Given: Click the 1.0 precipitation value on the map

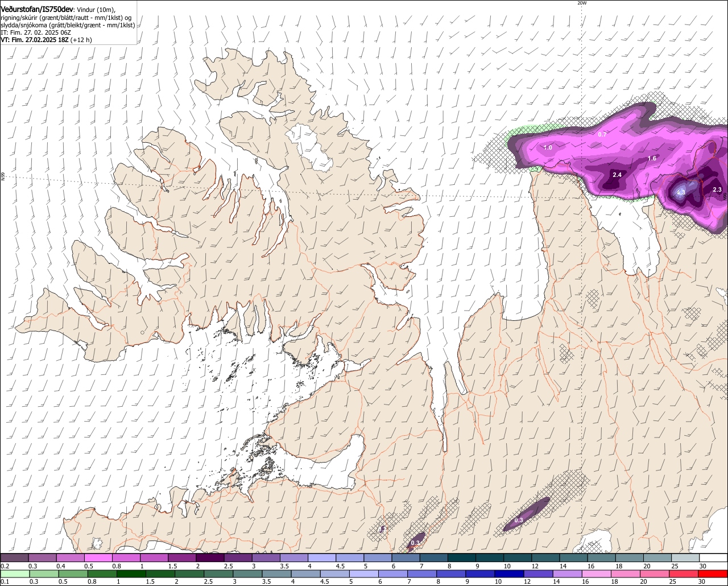Looking at the screenshot, I should click(x=548, y=147).
